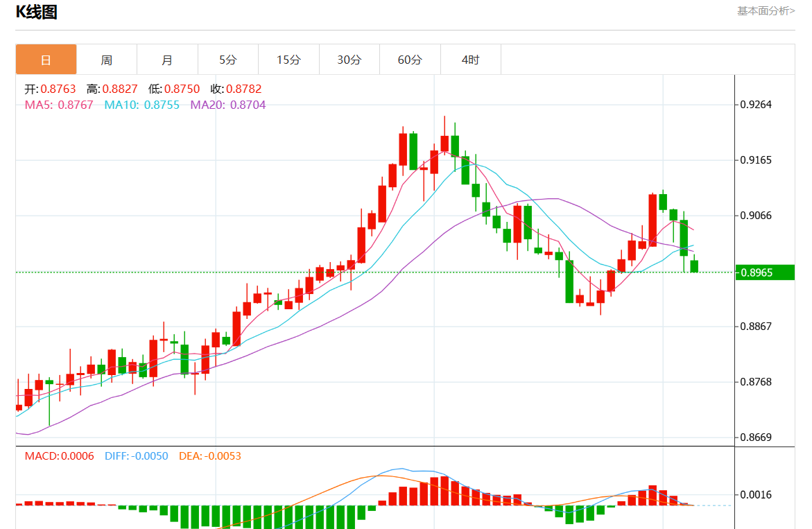Click the 0.0016 MACD axis label
Viewport: 812px width, 529px height.
click(x=756, y=494)
